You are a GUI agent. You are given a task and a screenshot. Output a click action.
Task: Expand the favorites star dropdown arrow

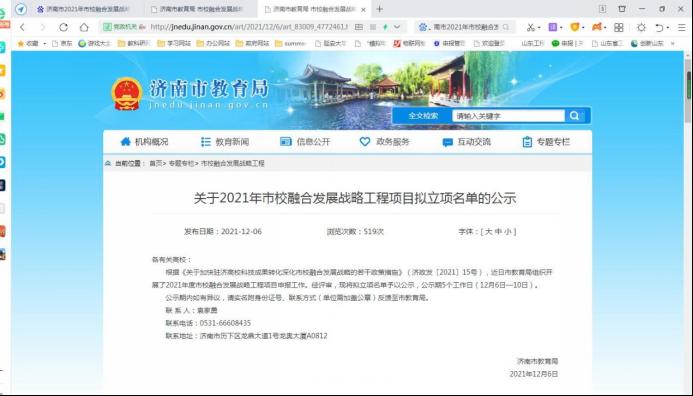(x=45, y=43)
